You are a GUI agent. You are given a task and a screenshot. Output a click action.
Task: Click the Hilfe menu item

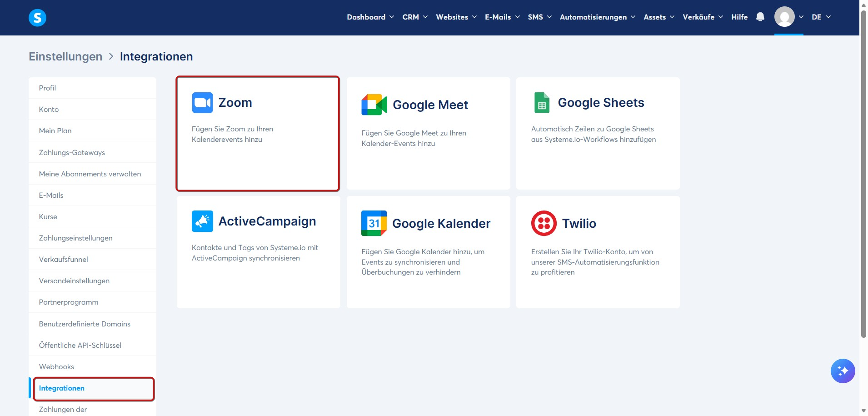point(739,17)
